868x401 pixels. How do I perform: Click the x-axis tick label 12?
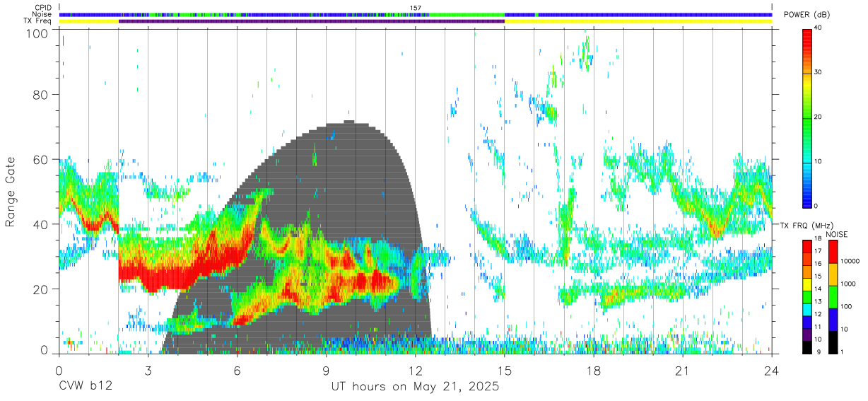click(x=415, y=371)
